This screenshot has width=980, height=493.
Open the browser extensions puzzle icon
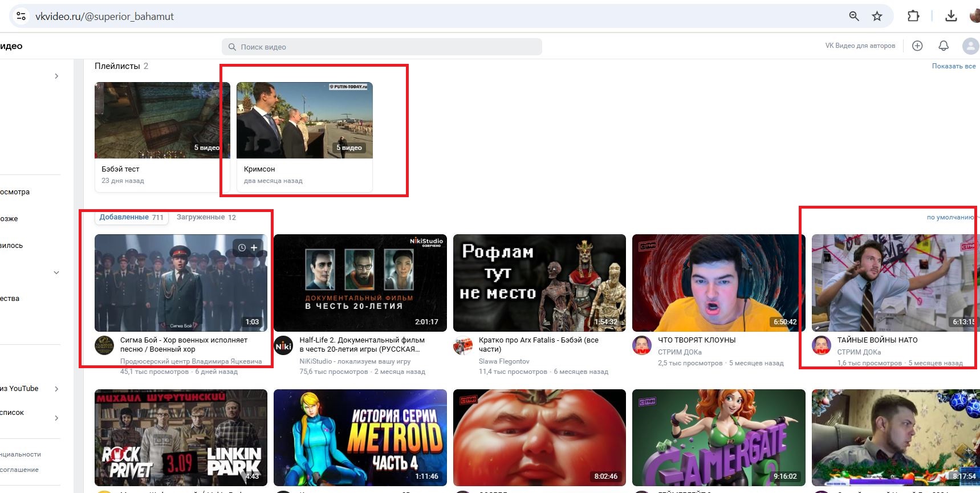(x=913, y=17)
